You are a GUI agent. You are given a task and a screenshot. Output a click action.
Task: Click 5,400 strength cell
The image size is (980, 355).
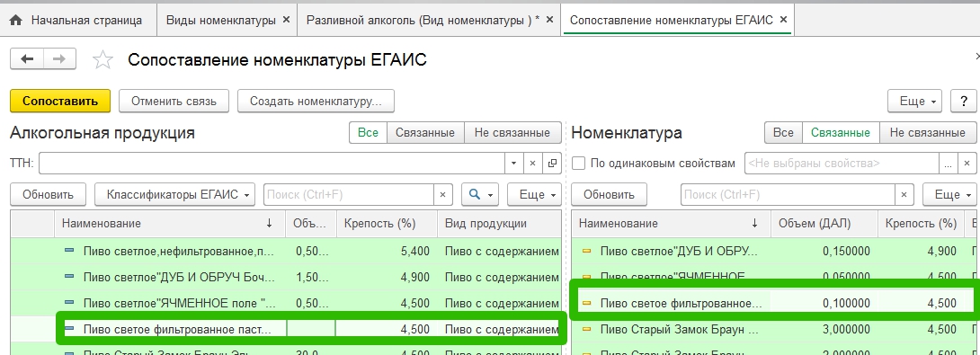tap(388, 252)
